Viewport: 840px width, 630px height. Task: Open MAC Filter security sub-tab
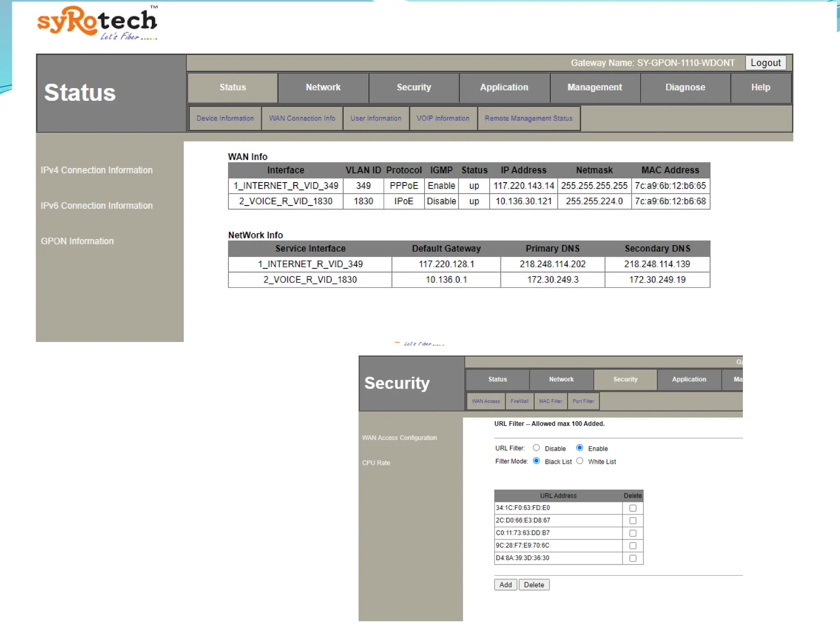point(550,401)
